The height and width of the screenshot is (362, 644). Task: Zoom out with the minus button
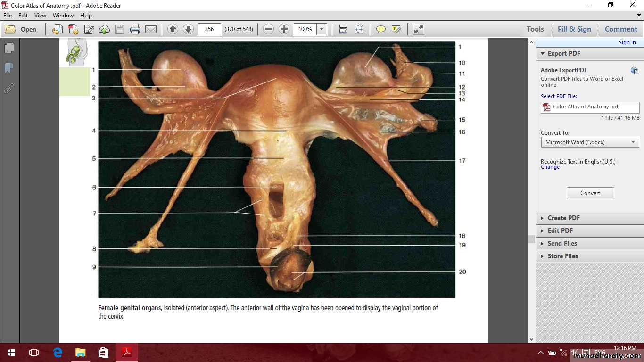click(x=269, y=29)
